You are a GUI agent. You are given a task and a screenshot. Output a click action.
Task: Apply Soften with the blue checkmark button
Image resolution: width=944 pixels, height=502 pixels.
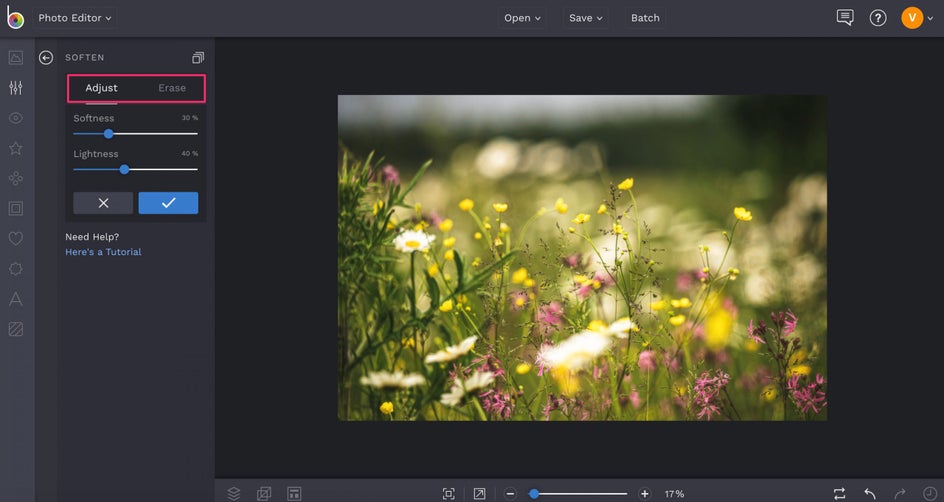click(x=168, y=203)
